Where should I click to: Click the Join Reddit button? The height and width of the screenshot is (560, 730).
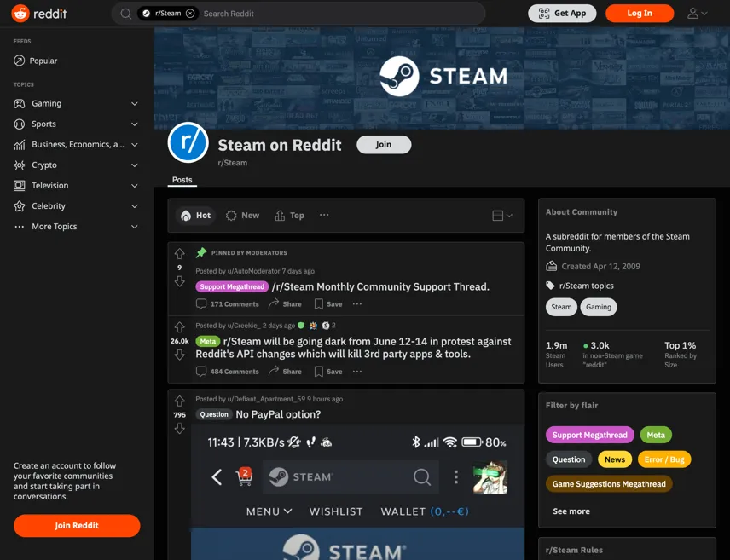[x=77, y=526]
